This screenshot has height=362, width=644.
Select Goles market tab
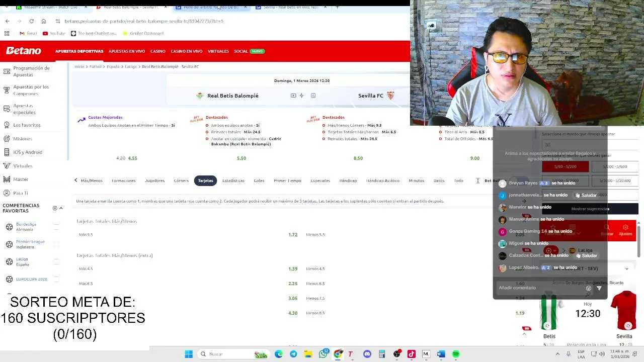(259, 180)
